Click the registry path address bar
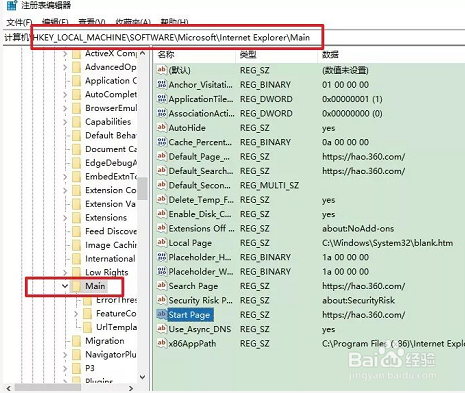This screenshot has width=465, height=393. pyautogui.click(x=233, y=37)
